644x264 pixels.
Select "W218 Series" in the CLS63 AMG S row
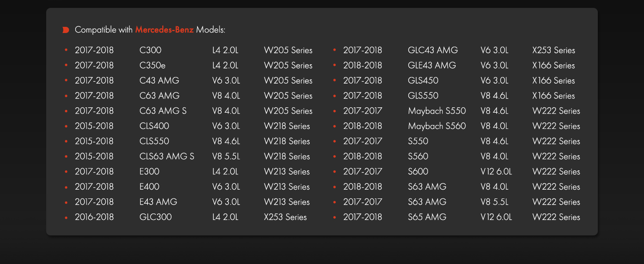coord(287,157)
